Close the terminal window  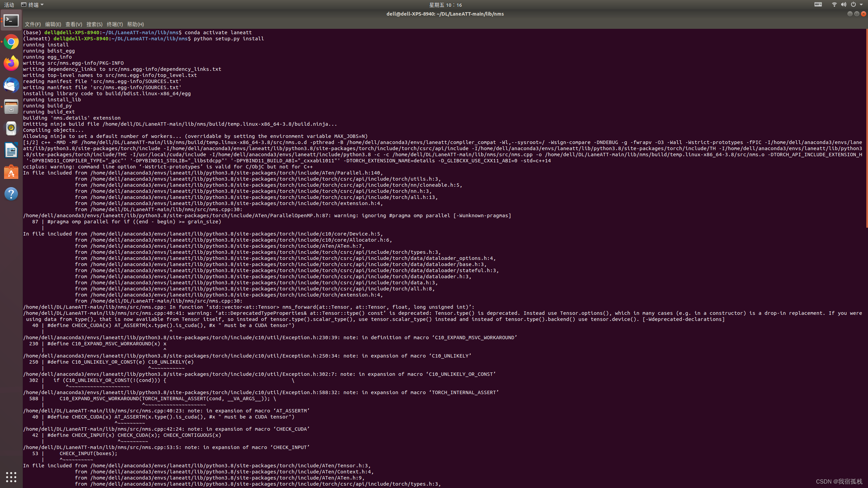pyautogui.click(x=864, y=14)
